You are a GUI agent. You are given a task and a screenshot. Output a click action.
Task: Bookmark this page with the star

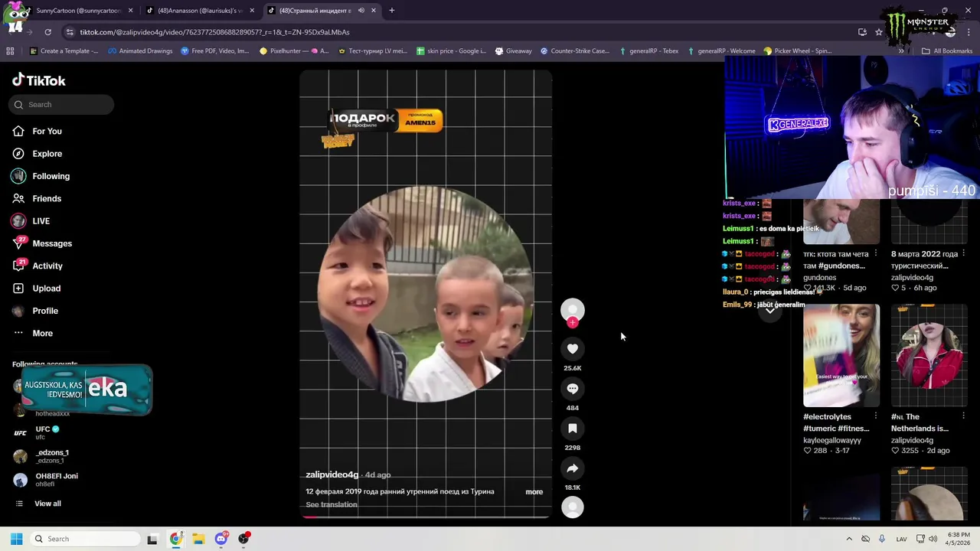(x=879, y=32)
